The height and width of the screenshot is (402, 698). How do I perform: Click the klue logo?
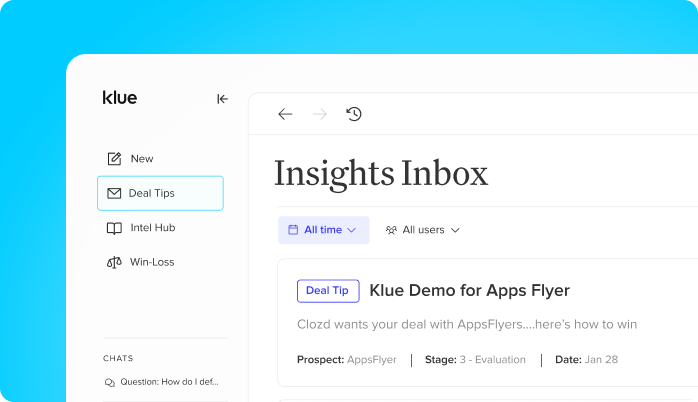(120, 97)
